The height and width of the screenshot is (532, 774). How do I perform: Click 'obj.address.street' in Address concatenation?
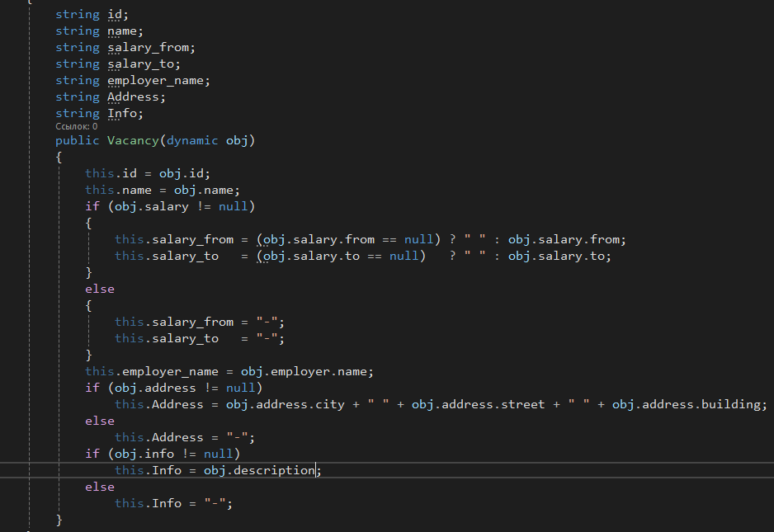(479, 405)
